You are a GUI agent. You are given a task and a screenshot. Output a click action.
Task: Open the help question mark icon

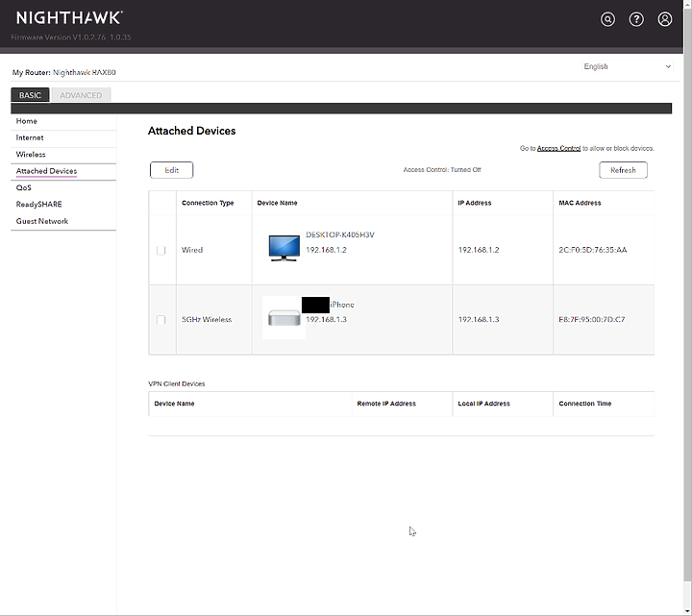point(636,19)
